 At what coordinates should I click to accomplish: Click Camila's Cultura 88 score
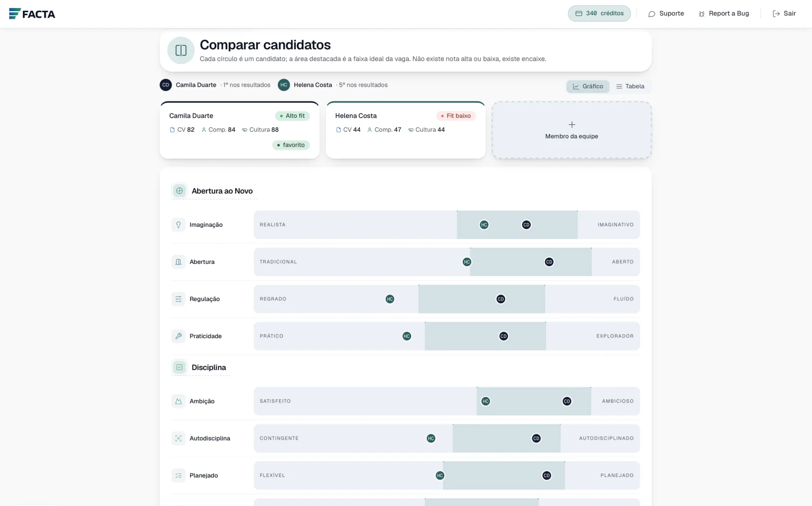click(x=260, y=130)
